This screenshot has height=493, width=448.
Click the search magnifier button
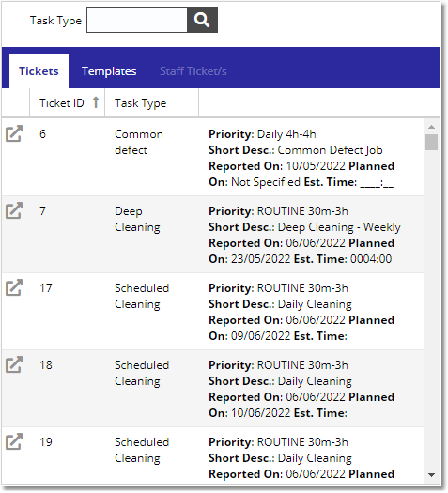[x=202, y=20]
